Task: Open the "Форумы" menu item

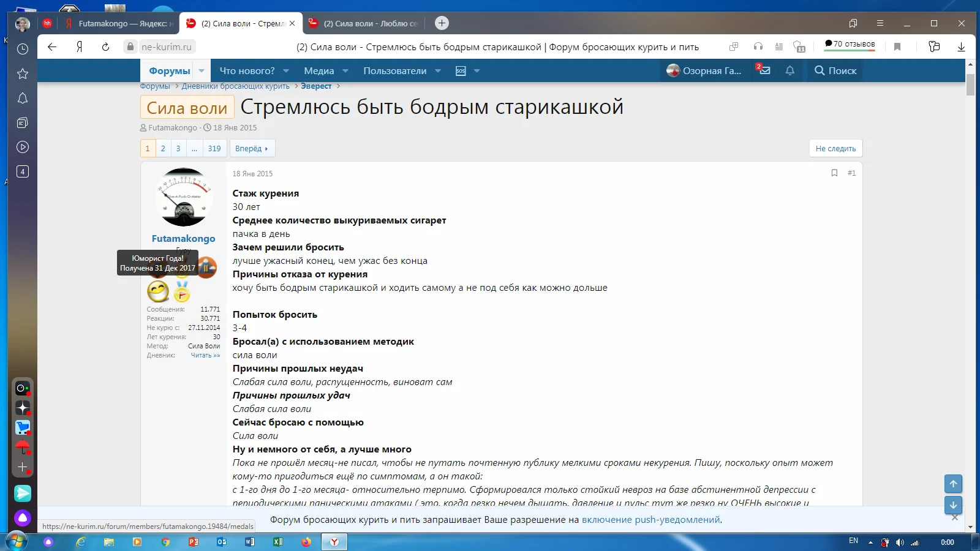Action: pyautogui.click(x=170, y=70)
